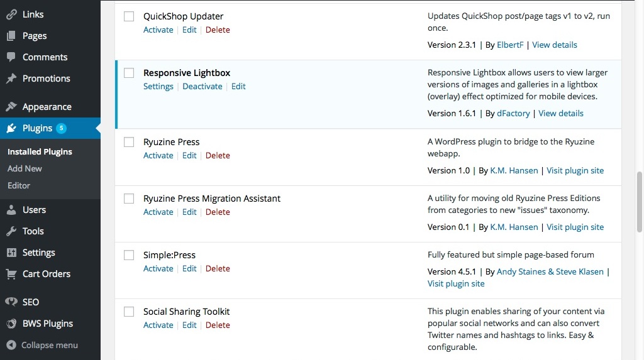Select the Ryuzine Press plugin checkbox

coord(129,142)
